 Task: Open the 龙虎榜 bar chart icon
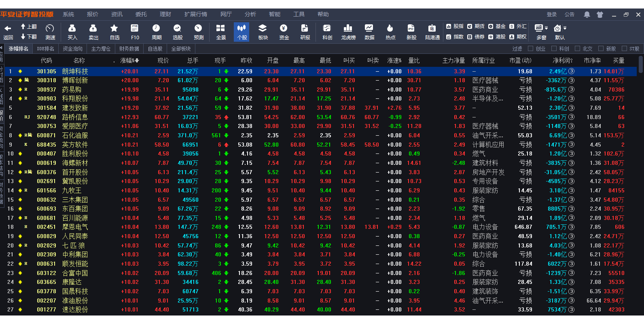(x=348, y=28)
